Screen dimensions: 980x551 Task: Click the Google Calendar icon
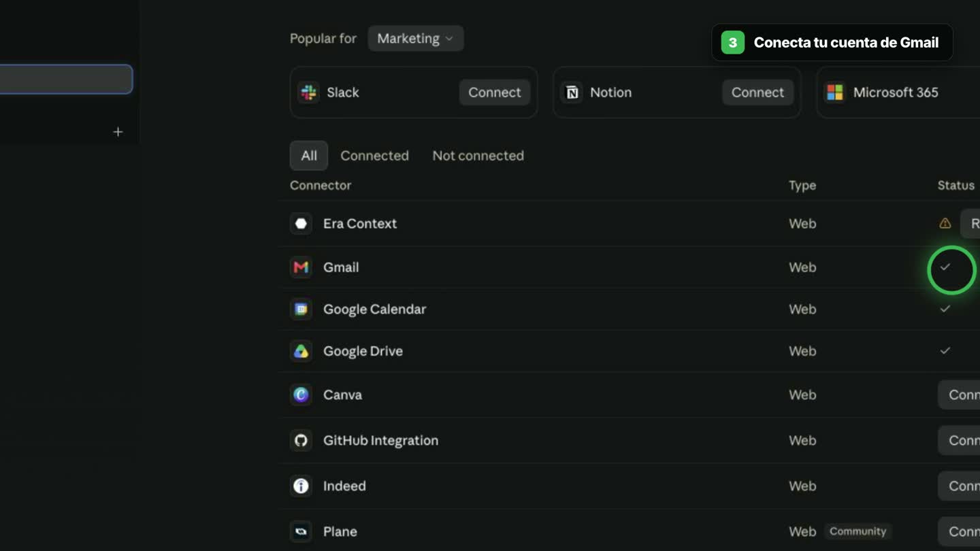click(x=301, y=310)
